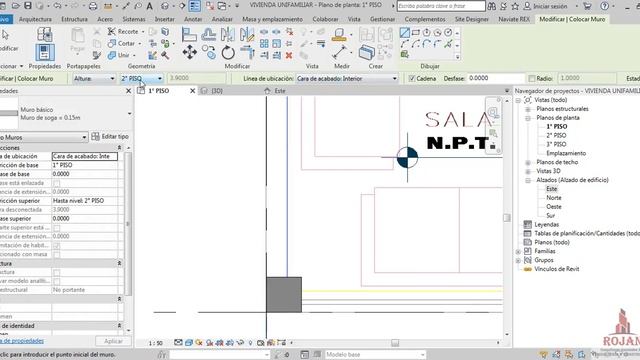Click the Desfase de base value 0.0000

click(84, 174)
